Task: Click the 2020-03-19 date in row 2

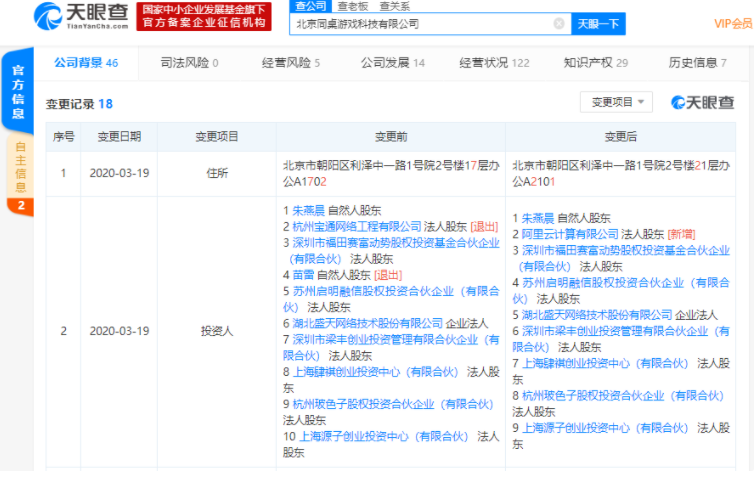Action: (119, 331)
